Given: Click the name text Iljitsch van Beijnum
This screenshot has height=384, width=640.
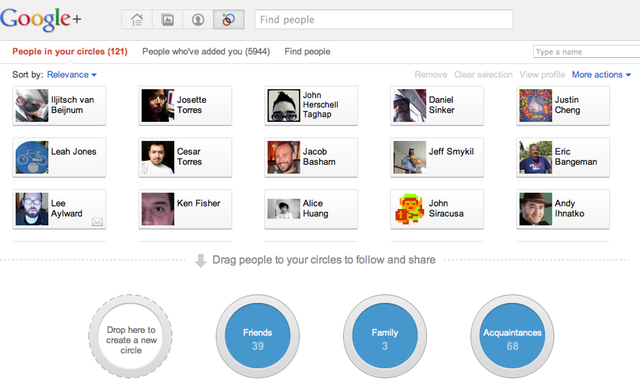Looking at the screenshot, I should tap(73, 105).
